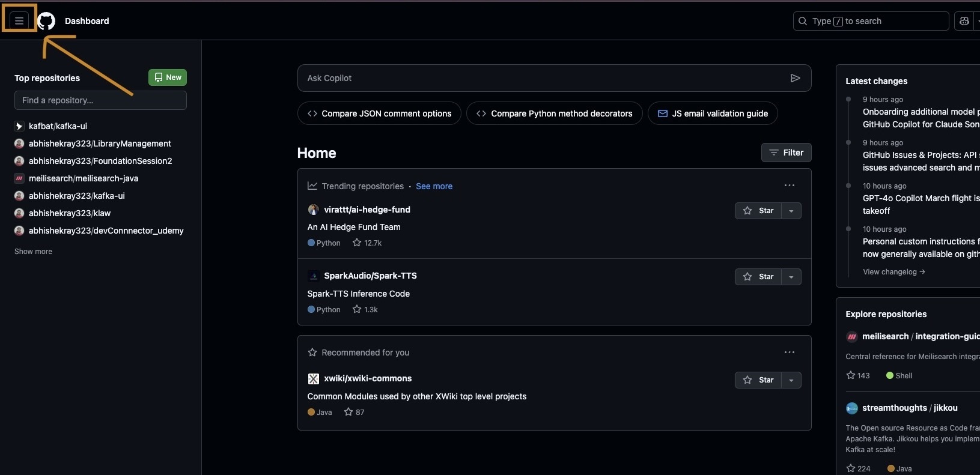Click the LibraryManagement repository avatar
Screen dimensions: 980x475
[x=19, y=144]
